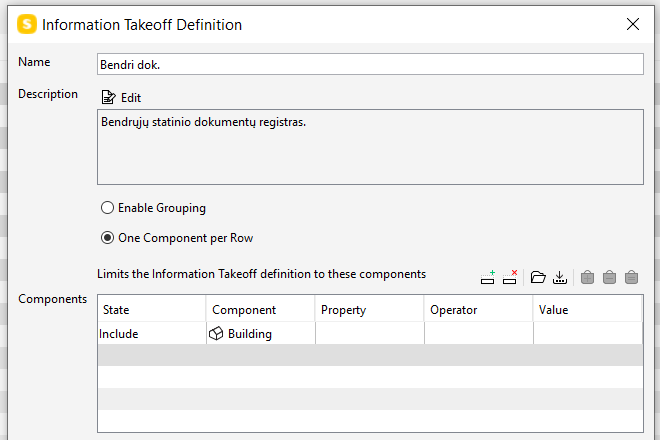Click the Operator column header

[479, 310]
